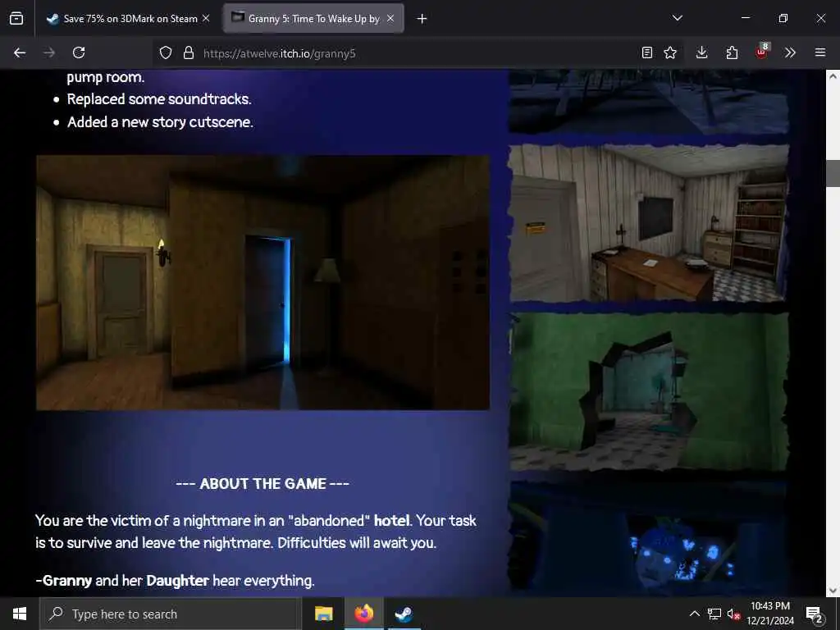Open Steam from the taskbar

(x=404, y=614)
